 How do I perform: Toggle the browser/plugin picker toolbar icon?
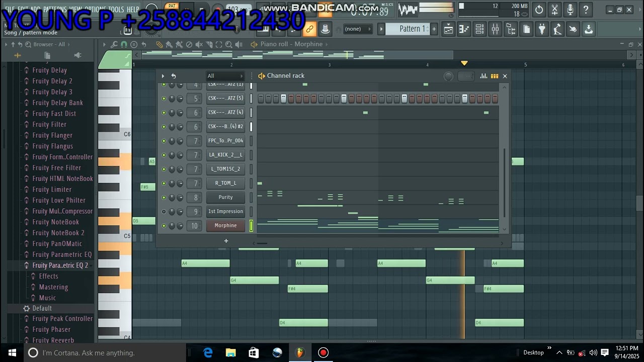click(511, 29)
